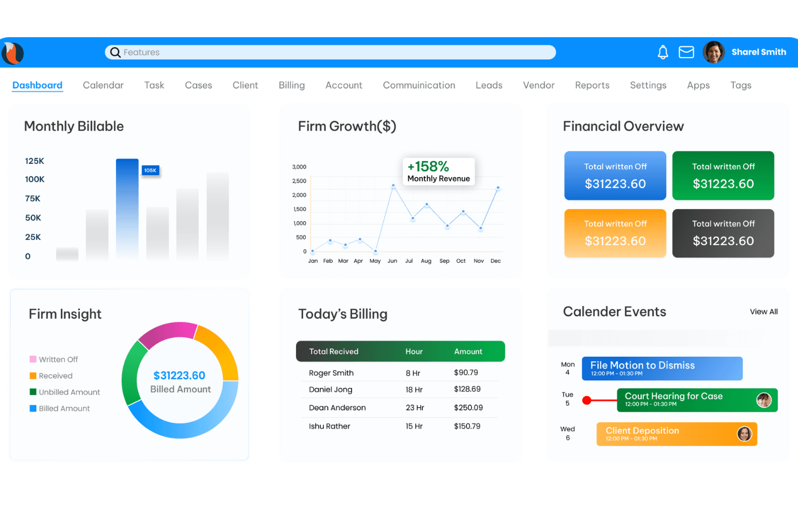Viewport: 798px width, 532px height.
Task: Go to the Settings tab
Action: point(648,85)
